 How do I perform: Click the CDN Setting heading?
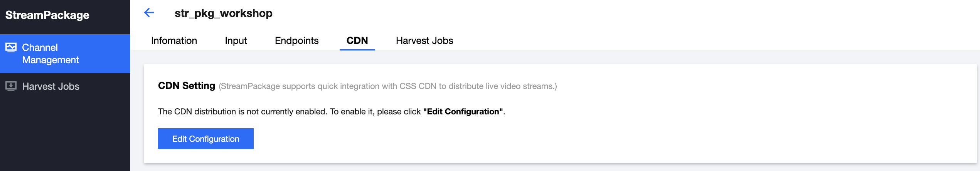(187, 85)
